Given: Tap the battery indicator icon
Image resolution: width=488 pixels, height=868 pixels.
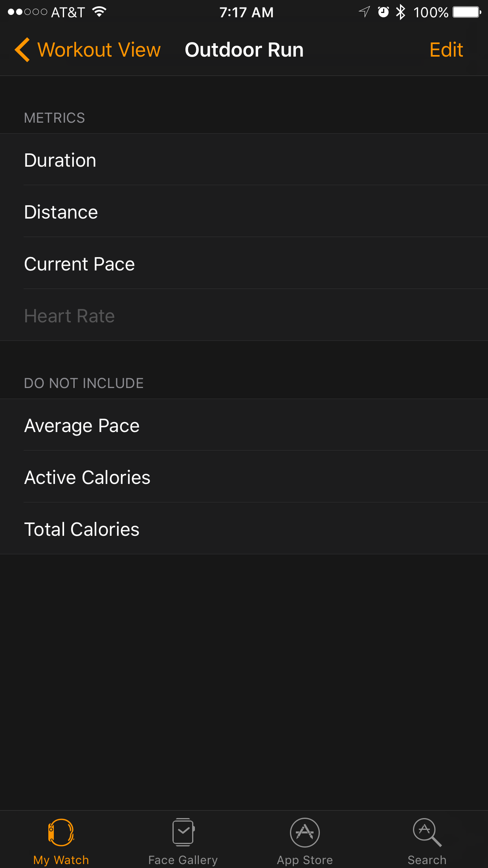Looking at the screenshot, I should (x=467, y=12).
